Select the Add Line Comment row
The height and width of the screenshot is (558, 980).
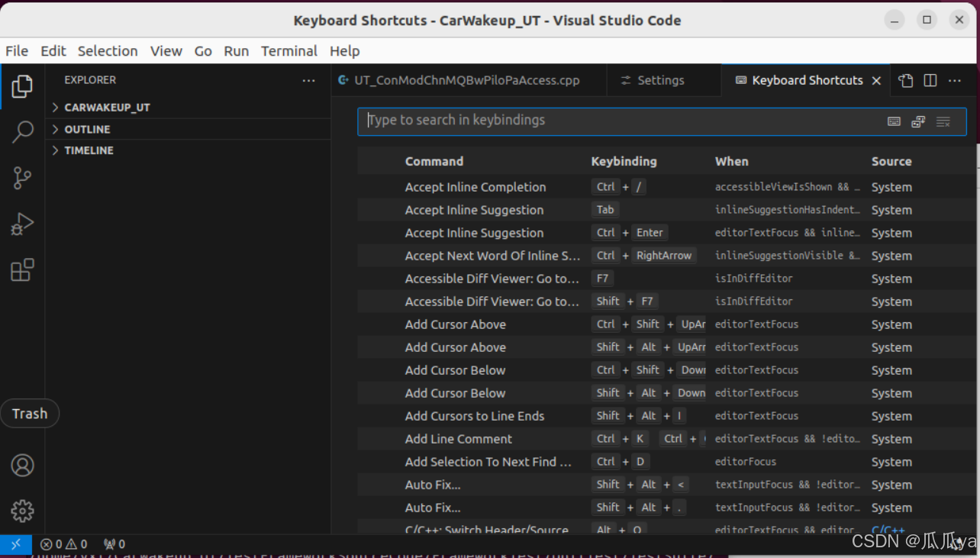[x=666, y=439]
